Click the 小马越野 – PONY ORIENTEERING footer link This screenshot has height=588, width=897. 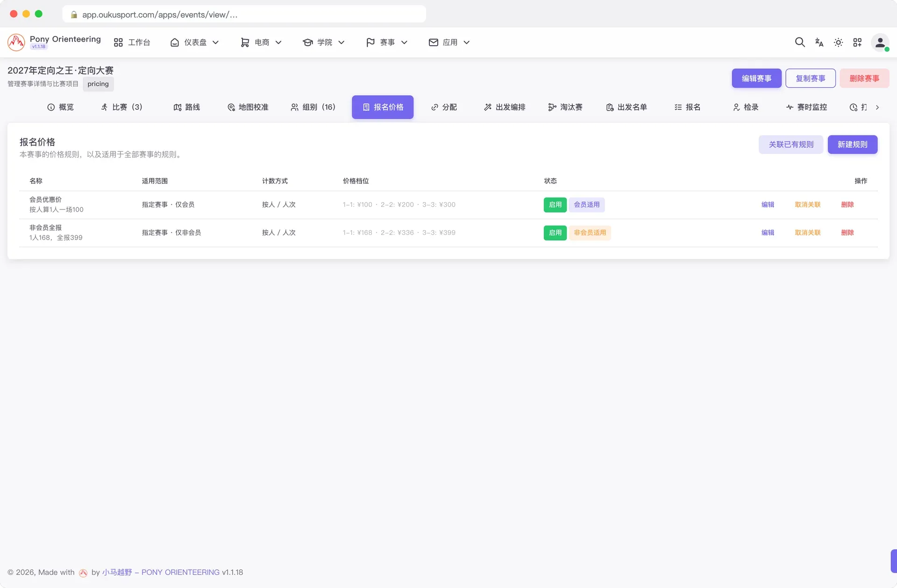point(161,573)
